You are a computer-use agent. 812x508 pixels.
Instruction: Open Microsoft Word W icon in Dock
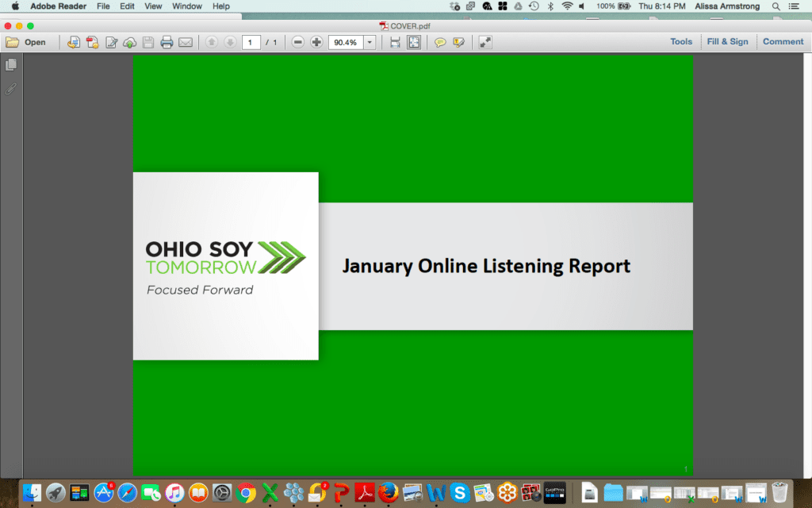click(436, 492)
